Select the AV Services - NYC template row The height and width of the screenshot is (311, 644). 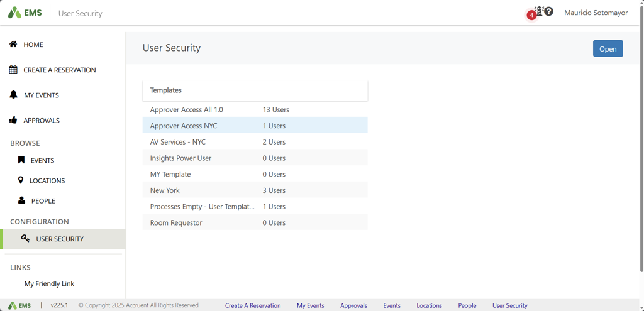coord(178,142)
